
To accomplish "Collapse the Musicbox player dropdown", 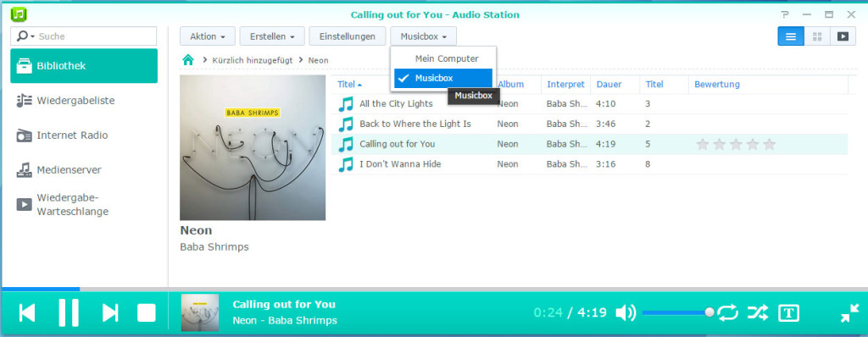I will coord(424,36).
